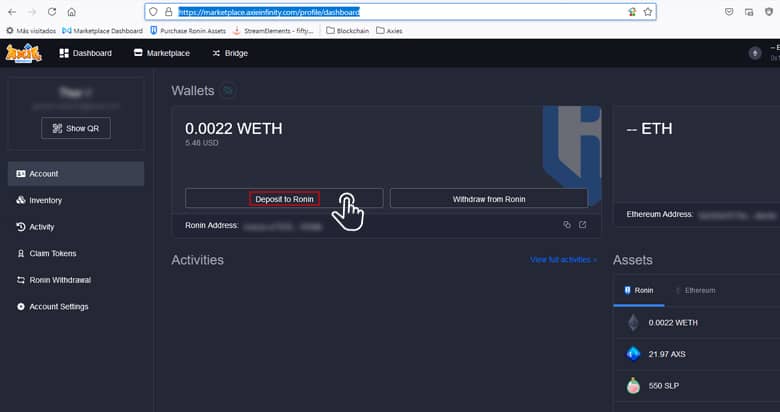The image size is (780, 412).
Task: Click the QR code icon on Show QR
Action: (x=57, y=128)
